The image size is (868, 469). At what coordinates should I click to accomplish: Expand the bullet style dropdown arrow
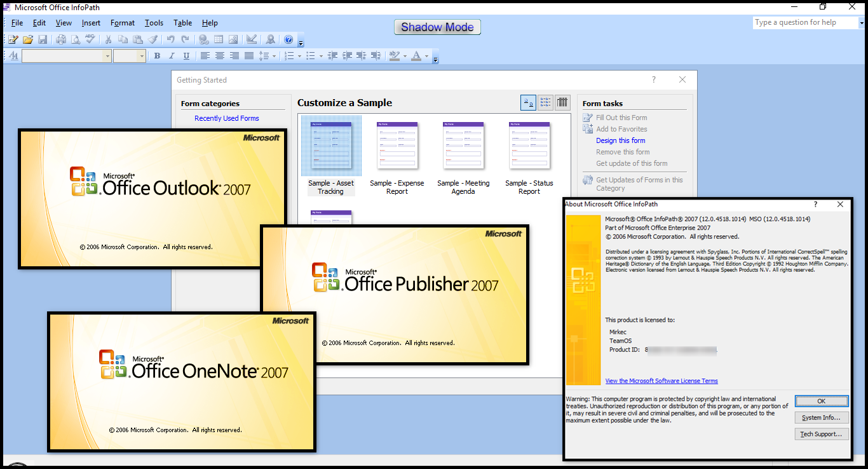(x=321, y=56)
